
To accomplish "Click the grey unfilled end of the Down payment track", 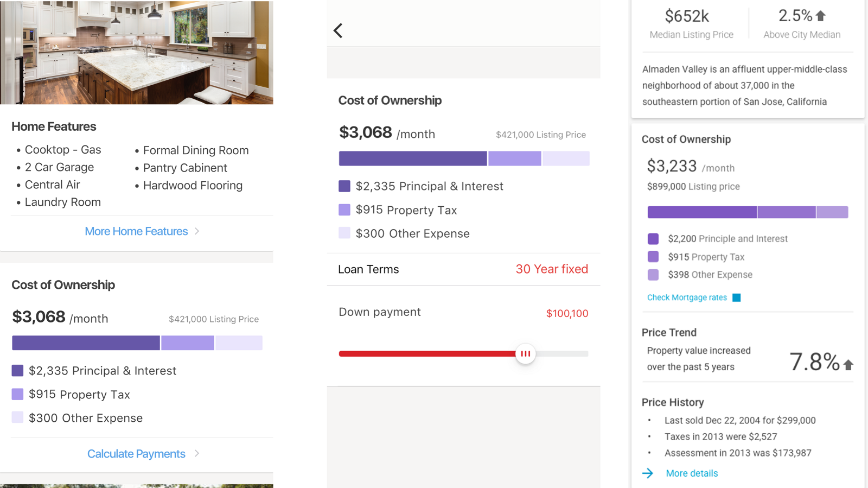I will pyautogui.click(x=562, y=354).
